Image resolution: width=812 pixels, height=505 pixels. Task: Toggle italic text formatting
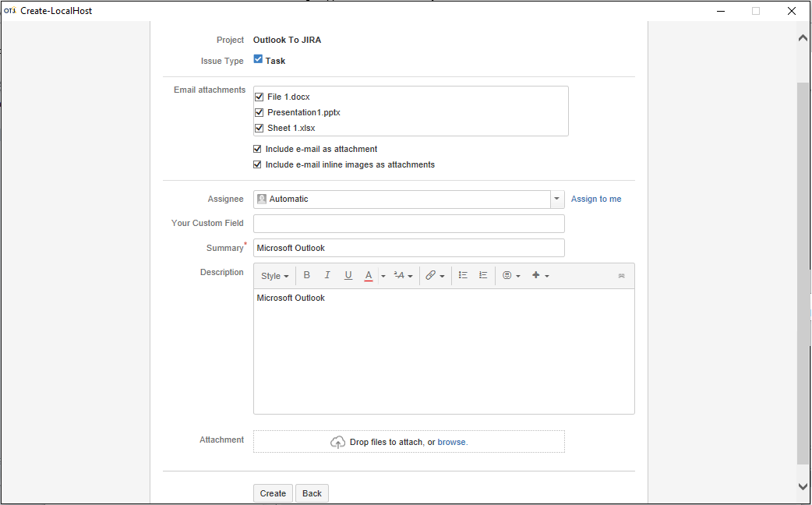(327, 276)
